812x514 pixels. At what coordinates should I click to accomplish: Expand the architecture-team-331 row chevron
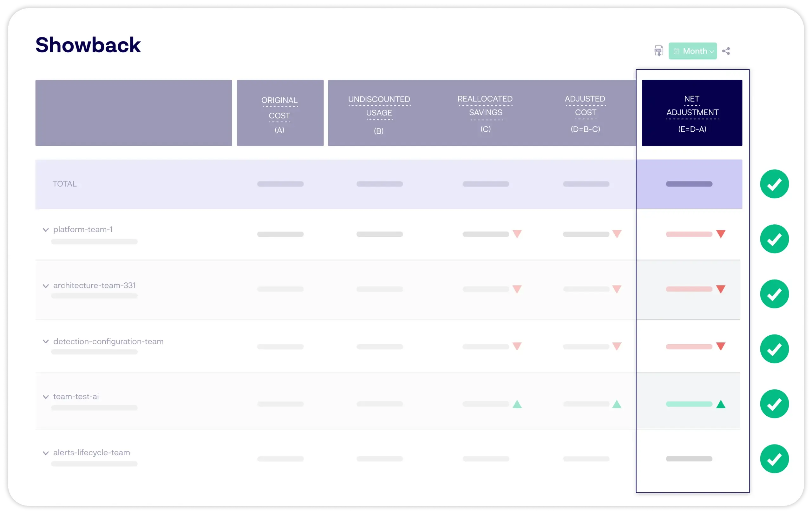[x=46, y=286]
